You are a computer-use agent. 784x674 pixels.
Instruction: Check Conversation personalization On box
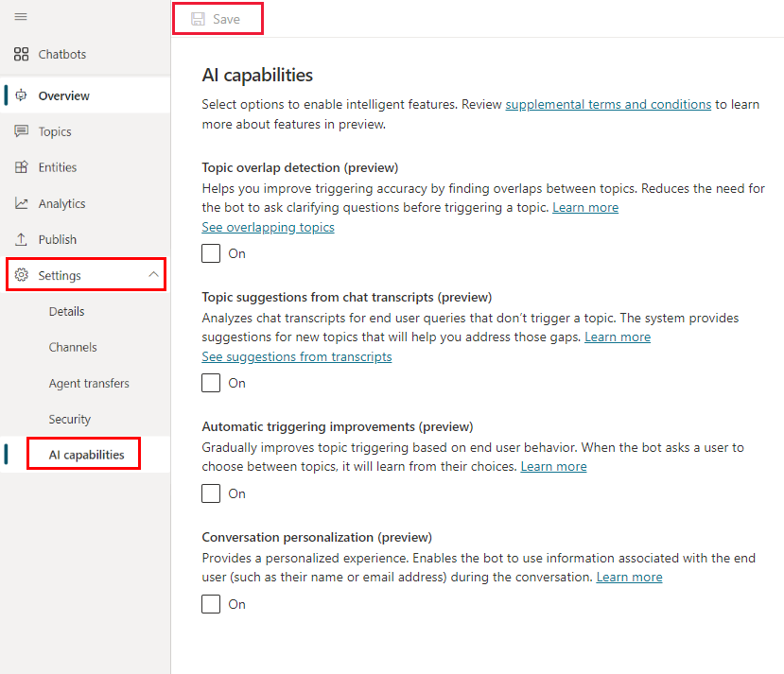(211, 603)
